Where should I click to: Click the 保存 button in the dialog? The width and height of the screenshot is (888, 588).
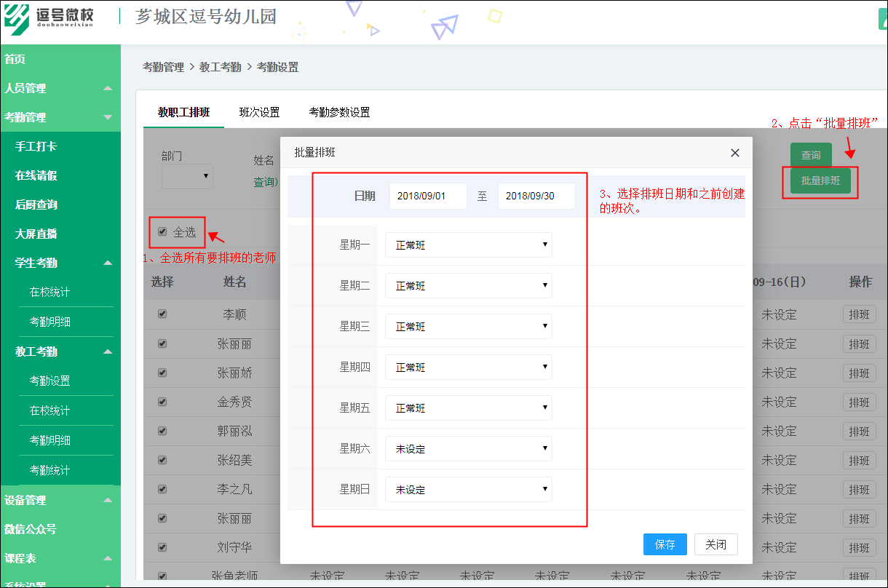pos(665,544)
